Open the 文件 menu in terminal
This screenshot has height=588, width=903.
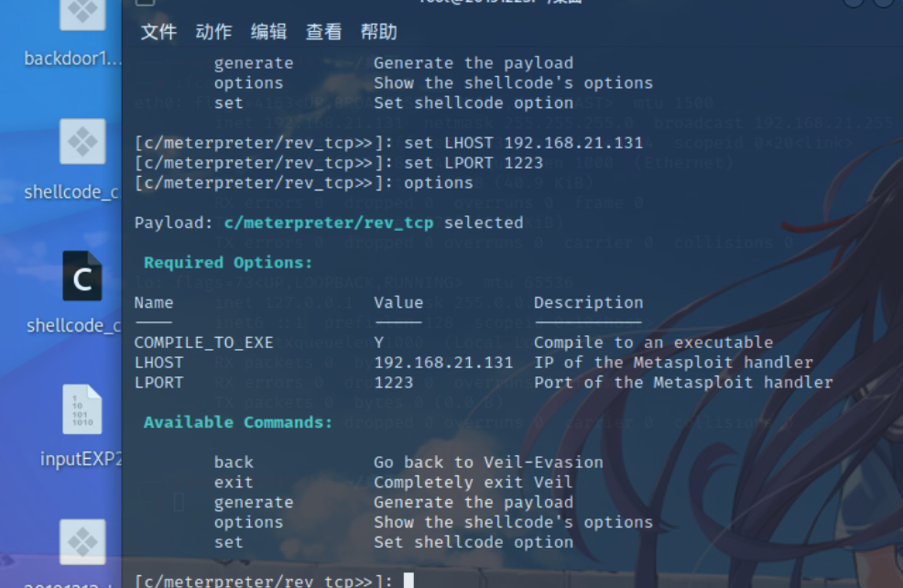coord(158,32)
